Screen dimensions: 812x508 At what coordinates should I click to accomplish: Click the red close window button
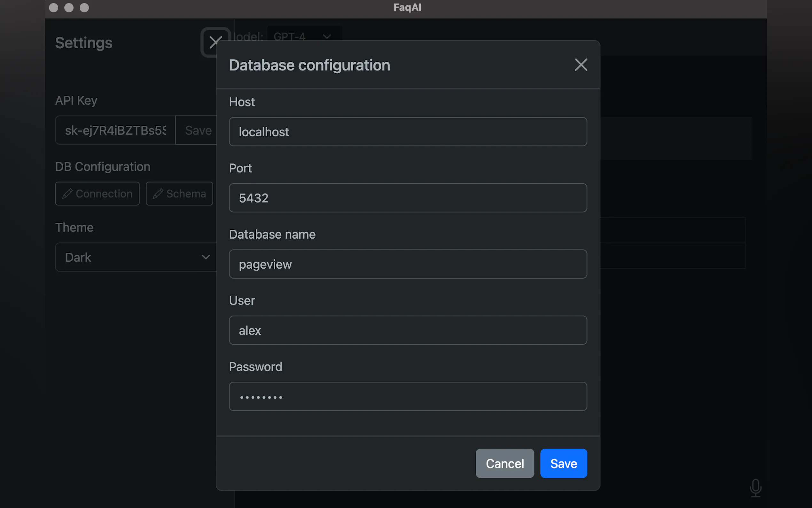click(54, 7)
